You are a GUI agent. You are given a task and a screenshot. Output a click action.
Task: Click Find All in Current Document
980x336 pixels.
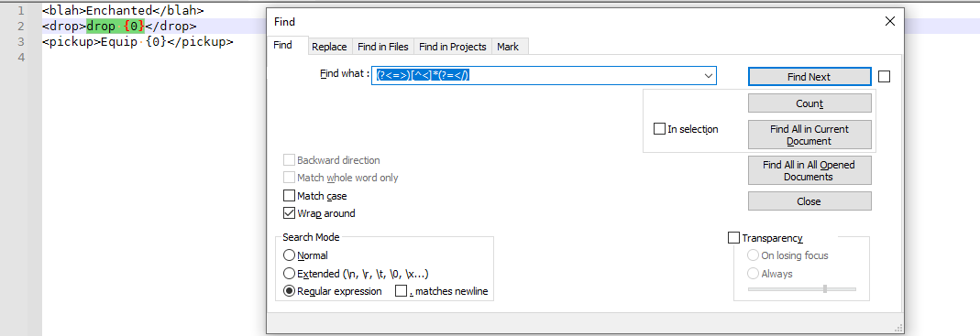(809, 135)
